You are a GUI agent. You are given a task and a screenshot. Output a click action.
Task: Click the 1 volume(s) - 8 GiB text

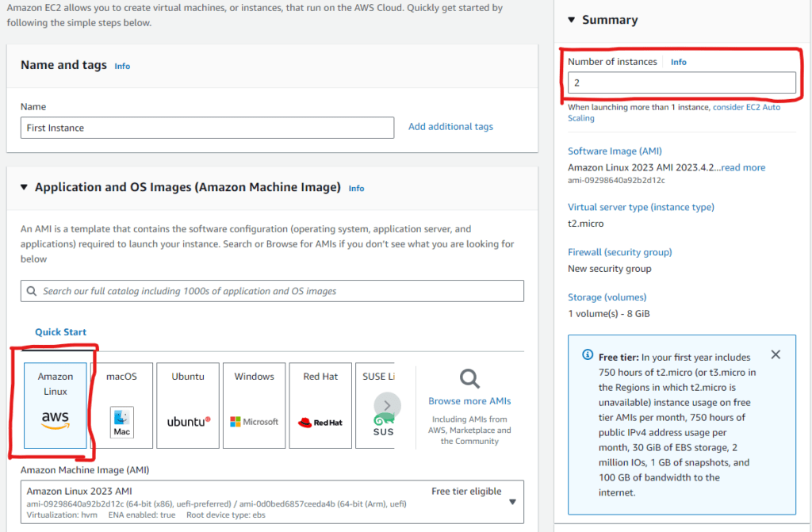[608, 314]
